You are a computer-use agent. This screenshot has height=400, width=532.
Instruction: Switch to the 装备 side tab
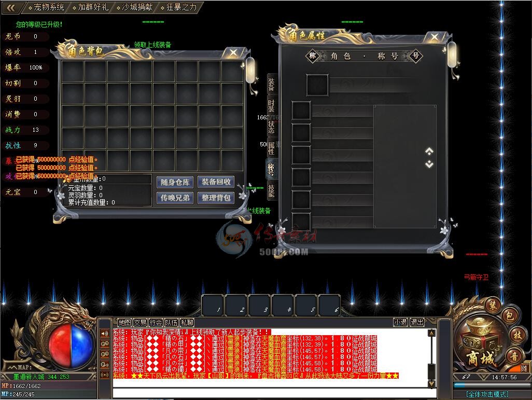tap(271, 84)
